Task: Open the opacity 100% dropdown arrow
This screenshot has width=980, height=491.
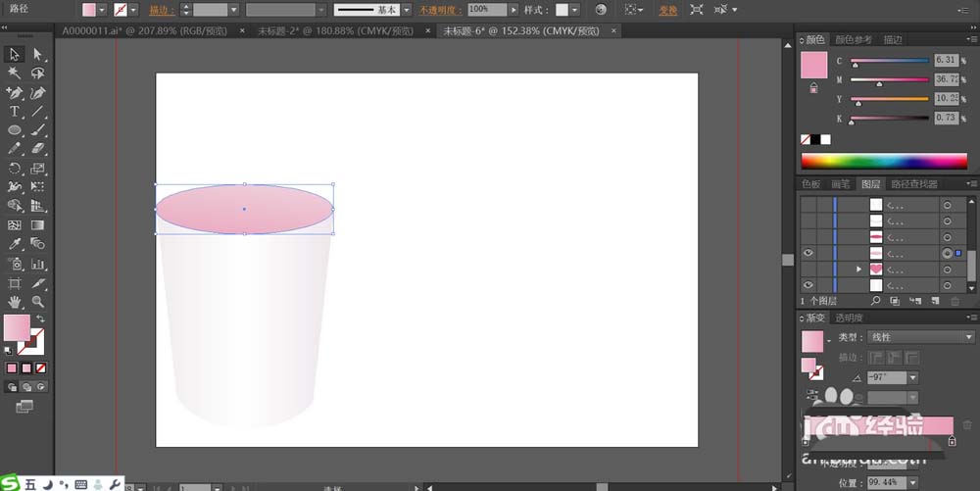Action: 514,10
